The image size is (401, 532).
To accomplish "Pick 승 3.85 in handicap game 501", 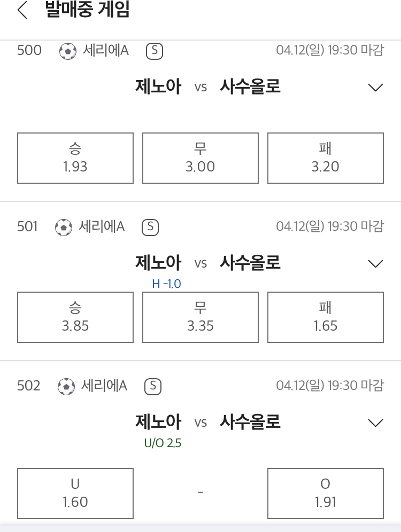I will [x=75, y=317].
